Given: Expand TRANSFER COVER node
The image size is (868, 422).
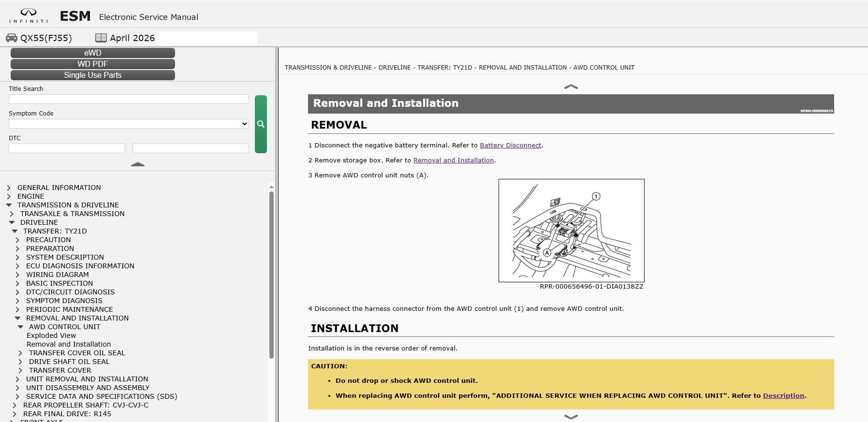Looking at the screenshot, I should point(20,370).
